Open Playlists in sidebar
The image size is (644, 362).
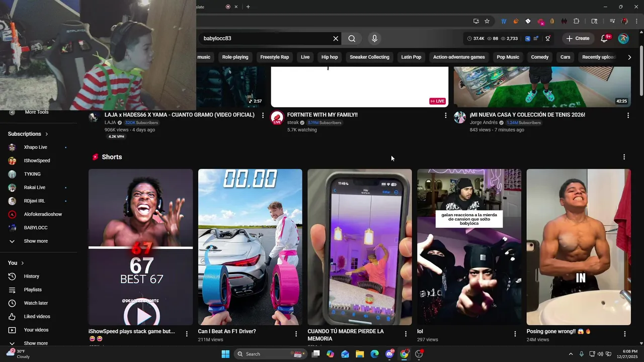pos(33,290)
